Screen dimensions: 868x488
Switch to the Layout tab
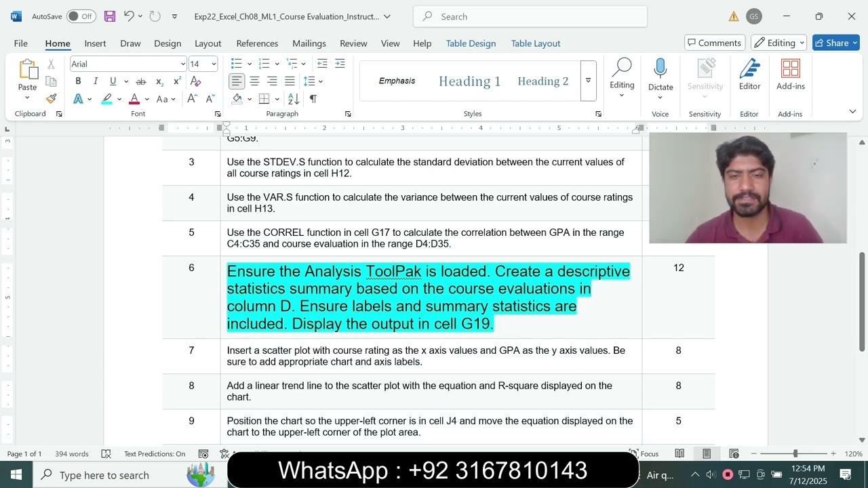pos(208,43)
